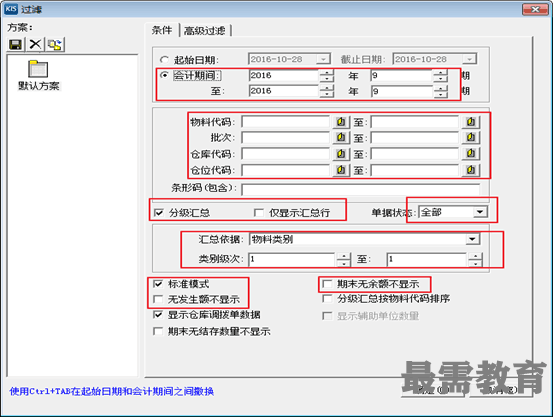Enable the 无发生额不显示 checkbox
The image size is (553, 417).
coord(158,300)
